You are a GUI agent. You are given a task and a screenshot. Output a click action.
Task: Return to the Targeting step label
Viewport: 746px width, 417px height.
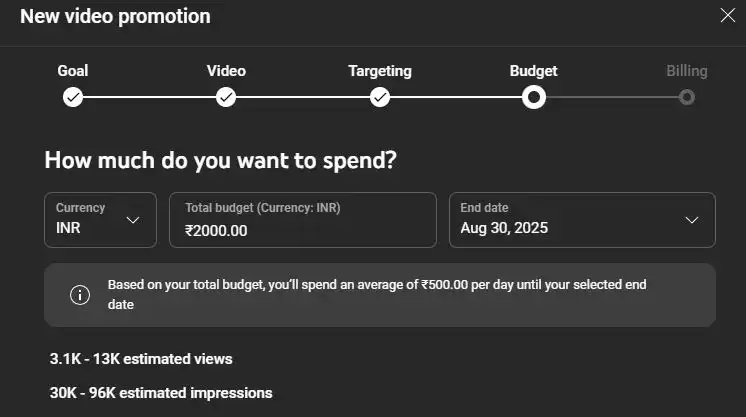380,71
